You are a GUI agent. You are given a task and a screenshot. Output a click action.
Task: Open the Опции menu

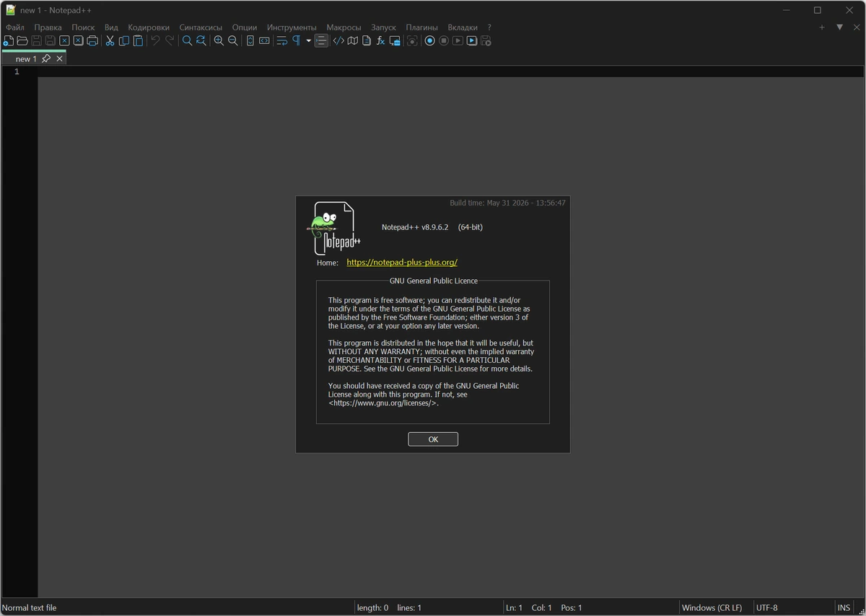point(245,27)
